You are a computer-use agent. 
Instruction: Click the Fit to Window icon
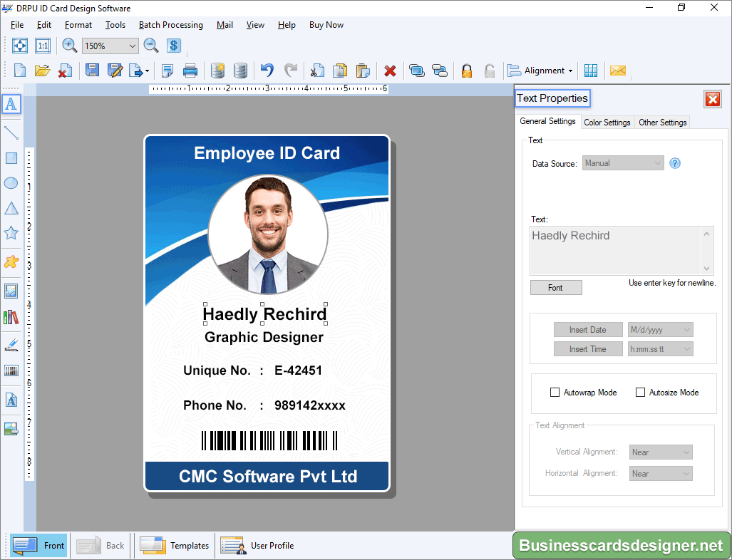pyautogui.click(x=20, y=46)
